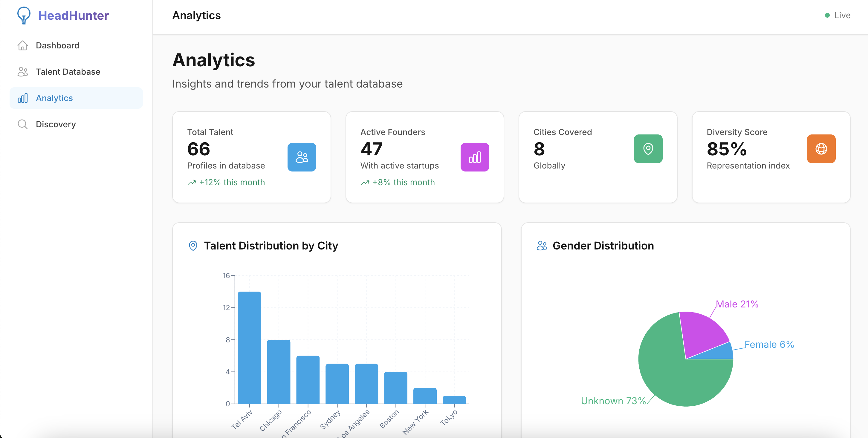Select the Tel Aviv bar in chart
Viewport: 868px width, 438px height.
tap(249, 347)
